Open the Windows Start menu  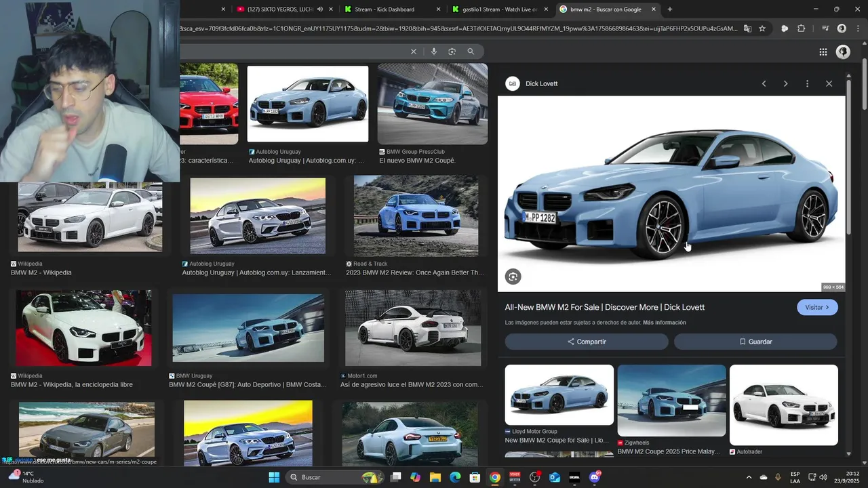coord(274,477)
